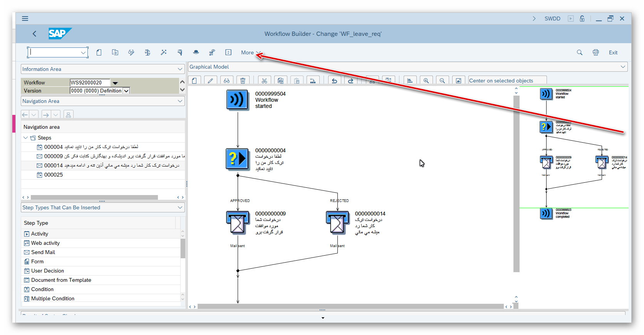
Task: Open the hamburger main menu
Action: click(x=25, y=19)
